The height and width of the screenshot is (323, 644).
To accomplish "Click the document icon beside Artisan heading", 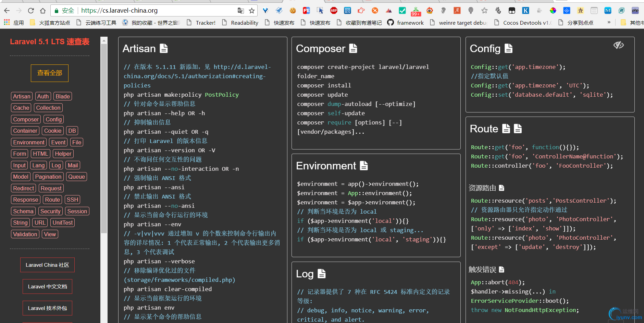I will 164,48.
